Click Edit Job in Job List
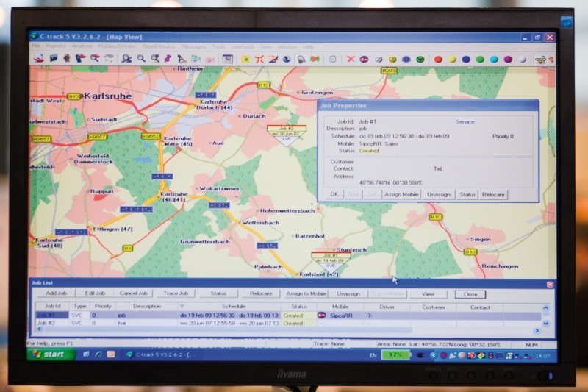 95,293
